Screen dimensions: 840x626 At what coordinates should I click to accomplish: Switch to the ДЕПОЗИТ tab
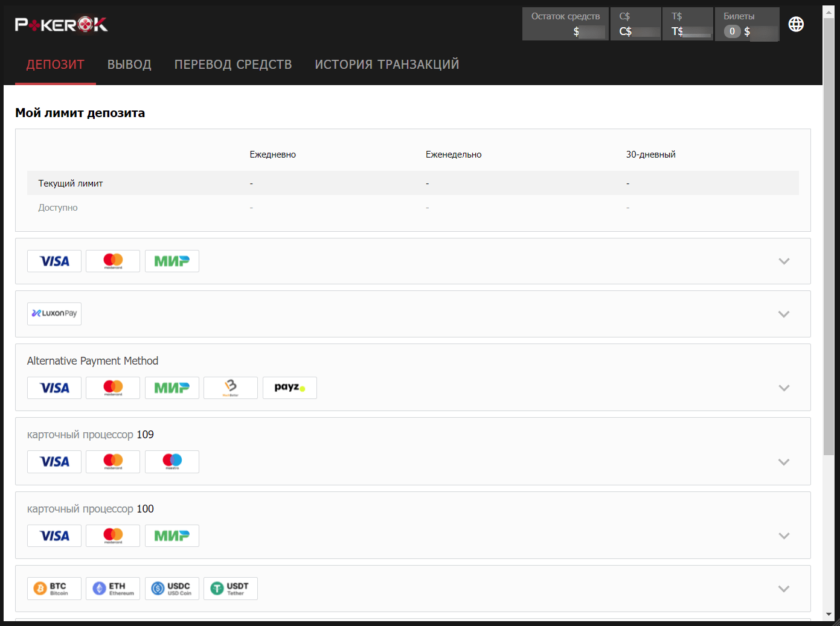click(x=56, y=65)
